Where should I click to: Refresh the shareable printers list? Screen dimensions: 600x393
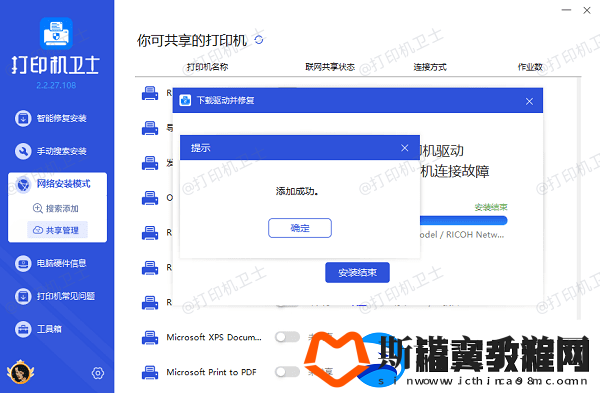(259, 40)
